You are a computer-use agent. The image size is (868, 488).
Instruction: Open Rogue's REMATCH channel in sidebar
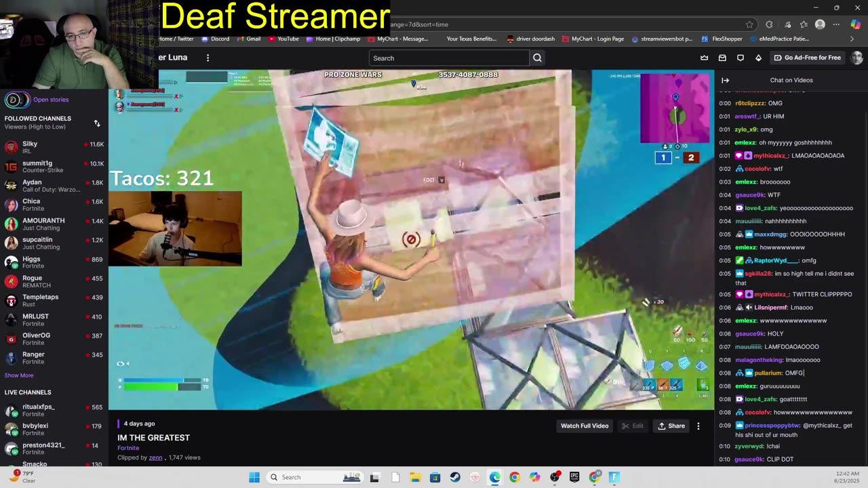[54, 281]
